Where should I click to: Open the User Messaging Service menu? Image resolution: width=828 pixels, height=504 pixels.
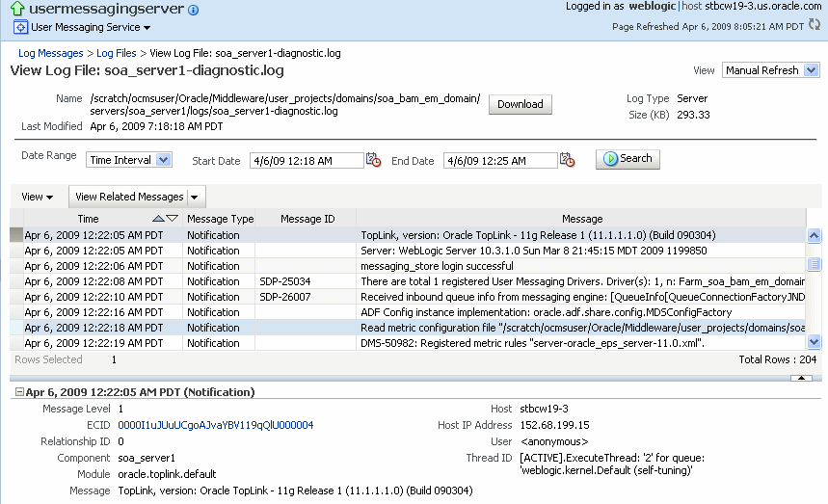click(x=91, y=27)
